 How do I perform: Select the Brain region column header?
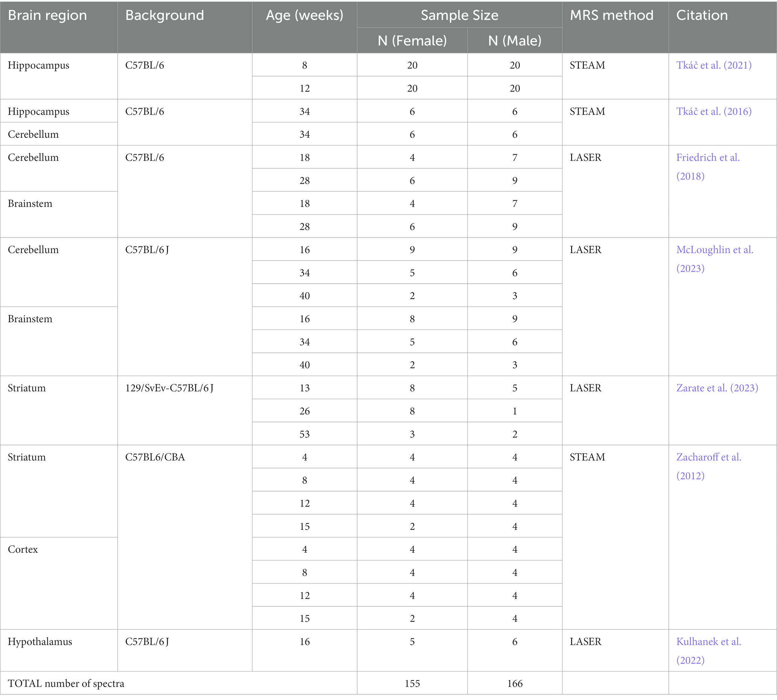pos(47,15)
